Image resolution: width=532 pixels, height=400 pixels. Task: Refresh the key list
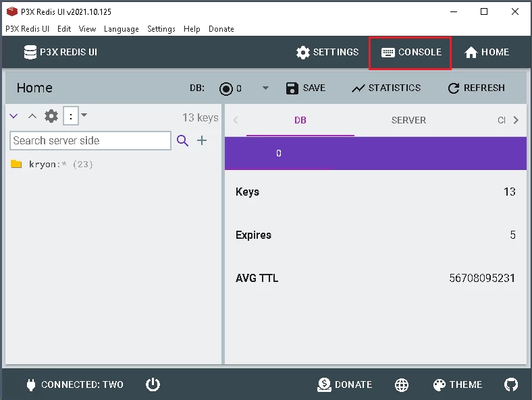click(x=477, y=88)
